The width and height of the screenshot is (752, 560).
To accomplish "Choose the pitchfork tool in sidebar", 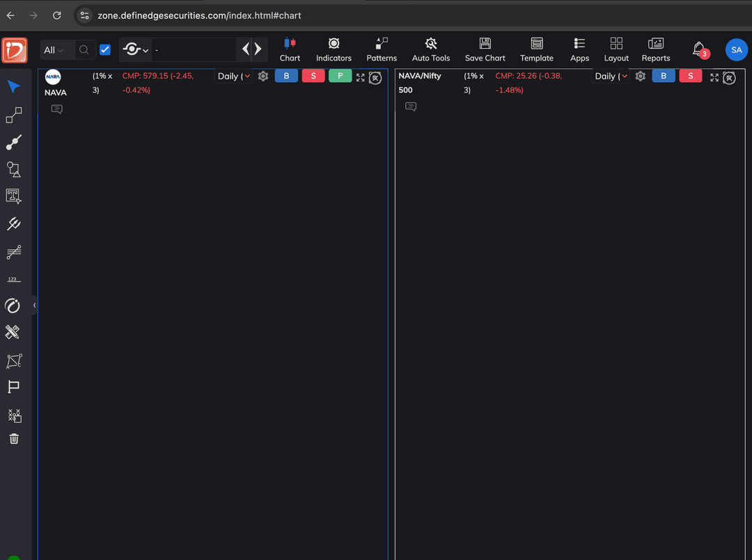I will pyautogui.click(x=13, y=224).
